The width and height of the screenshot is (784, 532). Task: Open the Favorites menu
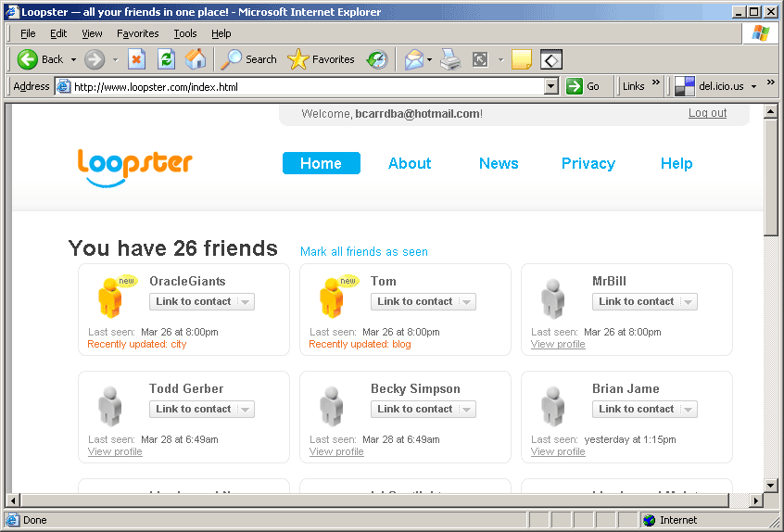[137, 33]
